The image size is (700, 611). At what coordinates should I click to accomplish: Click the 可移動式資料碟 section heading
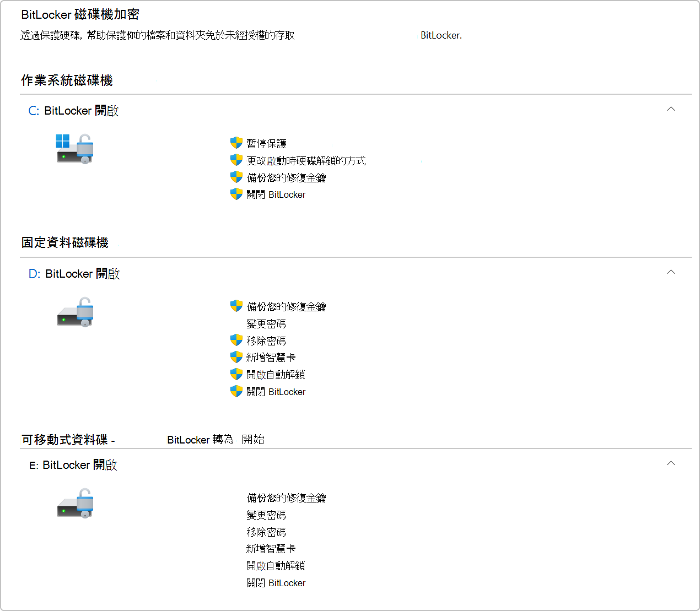coord(68,440)
